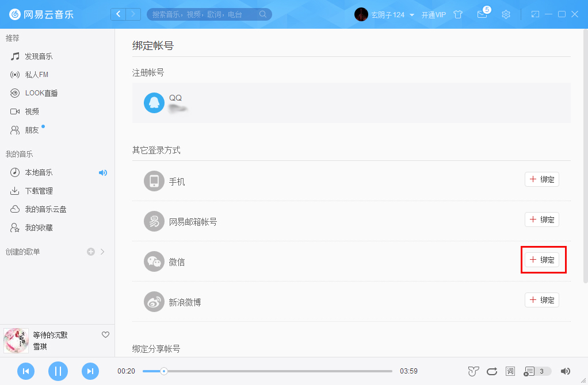Open LOOK直播 from the sidebar
Image resolution: width=588 pixels, height=385 pixels.
(40, 93)
